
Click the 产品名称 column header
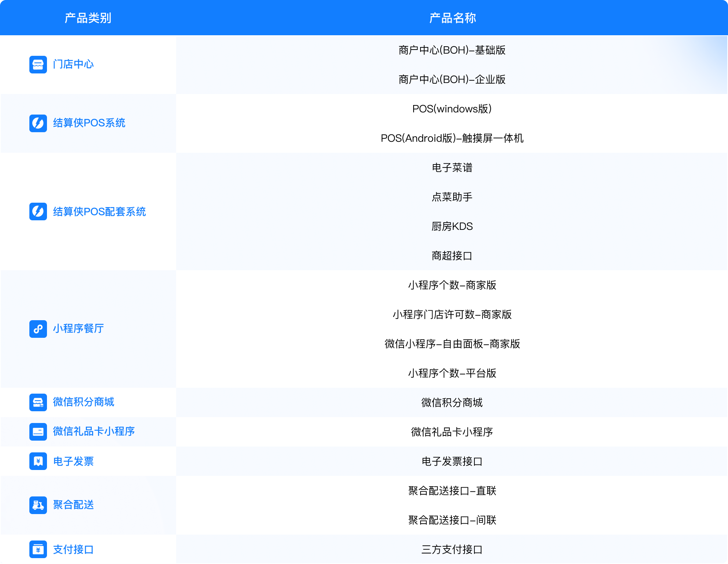(x=452, y=18)
